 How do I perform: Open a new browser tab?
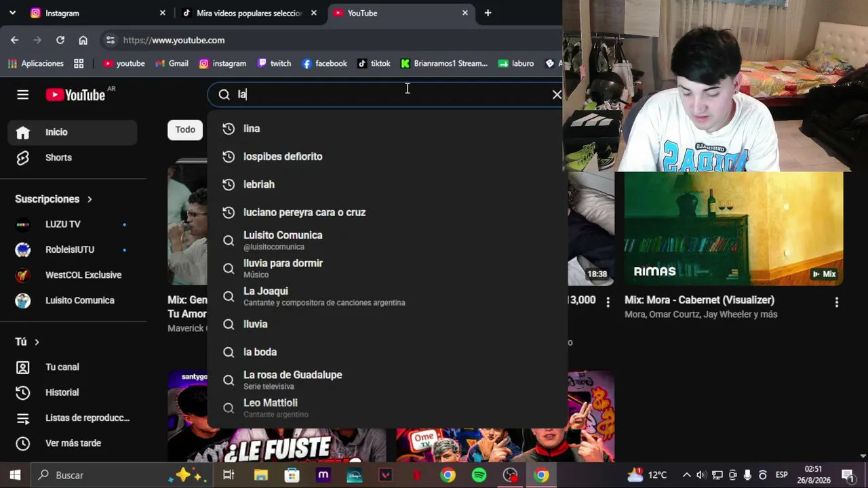coord(488,13)
